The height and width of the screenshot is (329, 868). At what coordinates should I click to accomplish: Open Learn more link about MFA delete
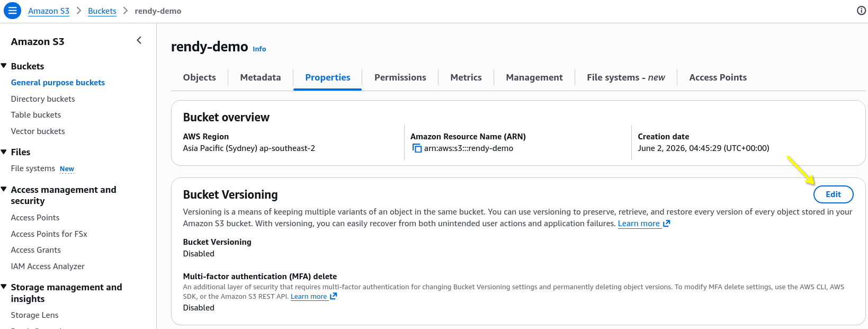(314, 297)
